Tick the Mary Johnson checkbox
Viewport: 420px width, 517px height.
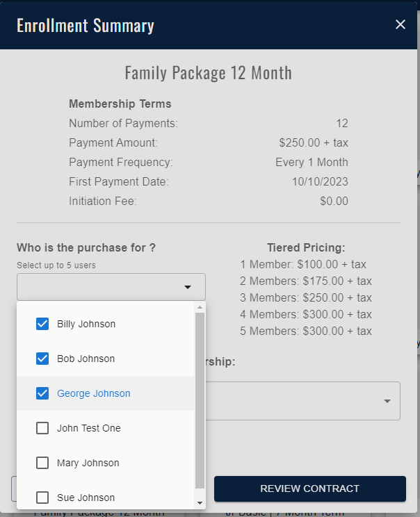[x=42, y=463]
